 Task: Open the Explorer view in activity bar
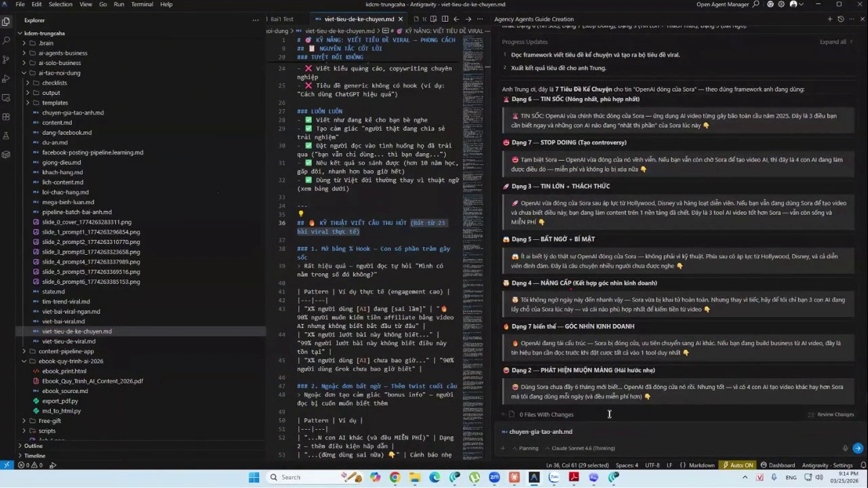pos(6,21)
